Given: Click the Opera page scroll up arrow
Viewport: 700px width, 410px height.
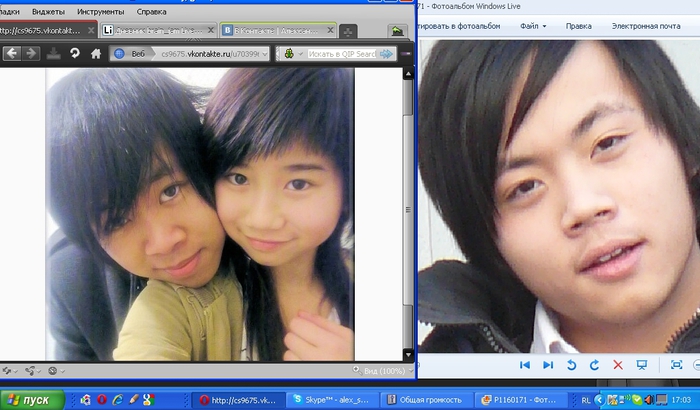Looking at the screenshot, I should point(408,75).
